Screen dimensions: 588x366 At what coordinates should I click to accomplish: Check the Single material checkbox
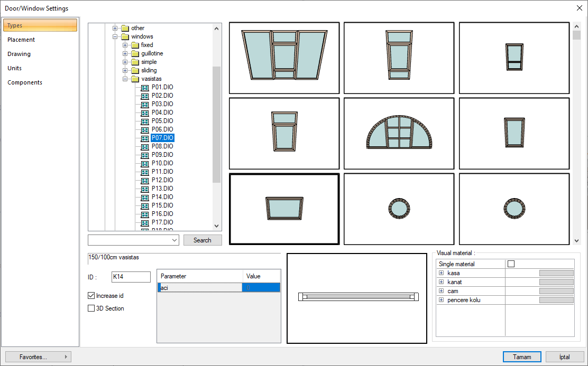coord(511,264)
